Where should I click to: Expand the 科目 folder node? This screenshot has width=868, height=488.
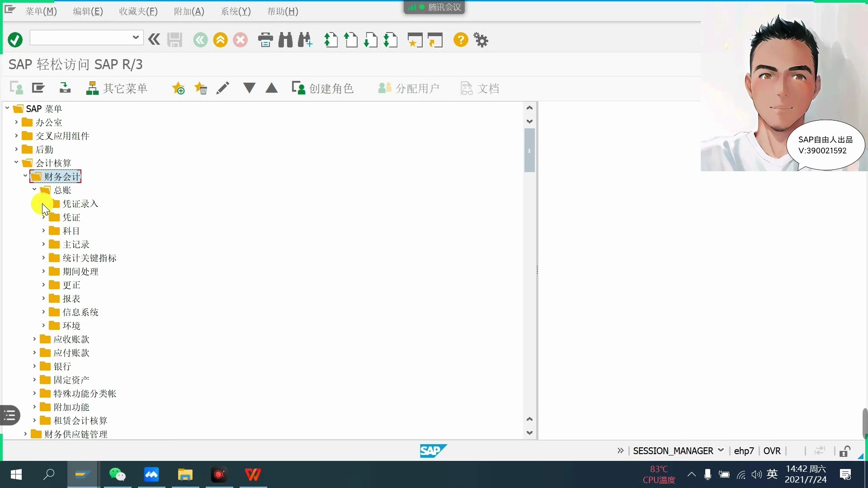tap(43, 230)
